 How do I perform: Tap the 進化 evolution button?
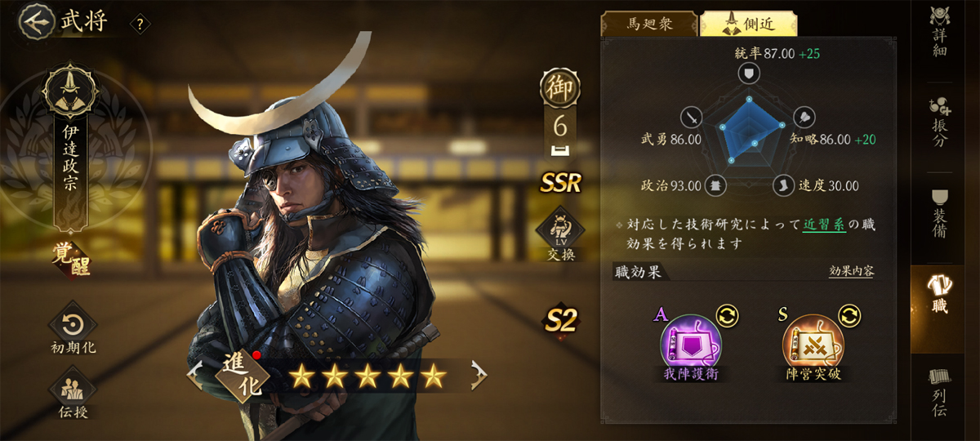240,375
